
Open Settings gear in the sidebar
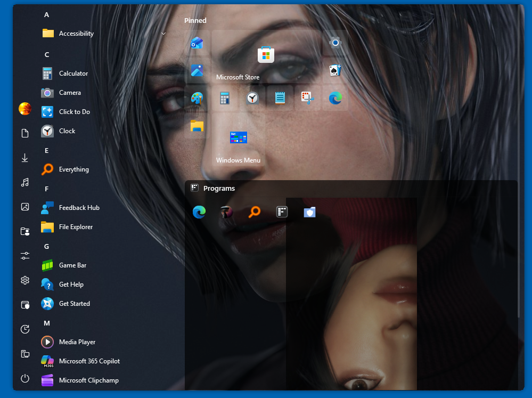pyautogui.click(x=25, y=280)
